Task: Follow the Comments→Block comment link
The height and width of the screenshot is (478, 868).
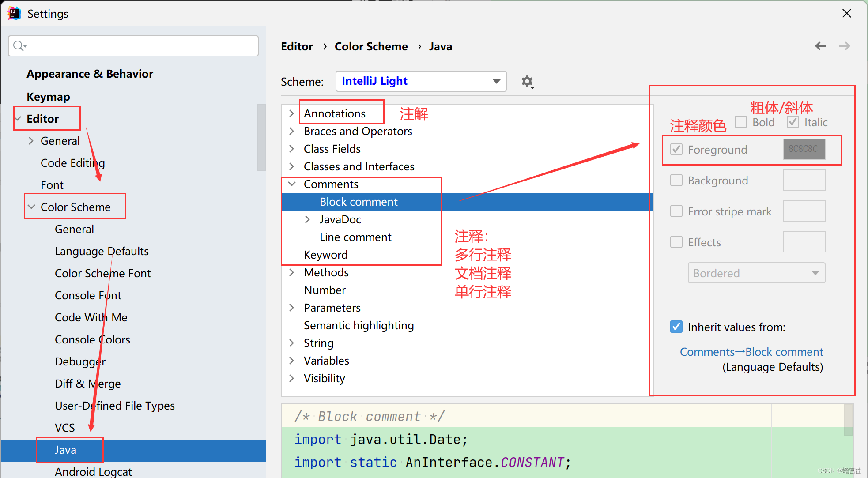Action: [751, 352]
